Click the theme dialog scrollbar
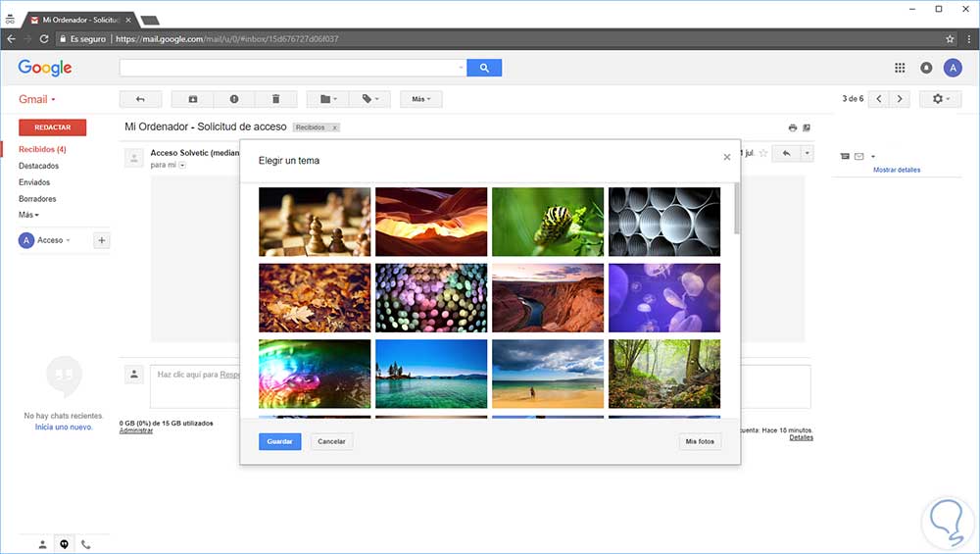 pyautogui.click(x=737, y=209)
